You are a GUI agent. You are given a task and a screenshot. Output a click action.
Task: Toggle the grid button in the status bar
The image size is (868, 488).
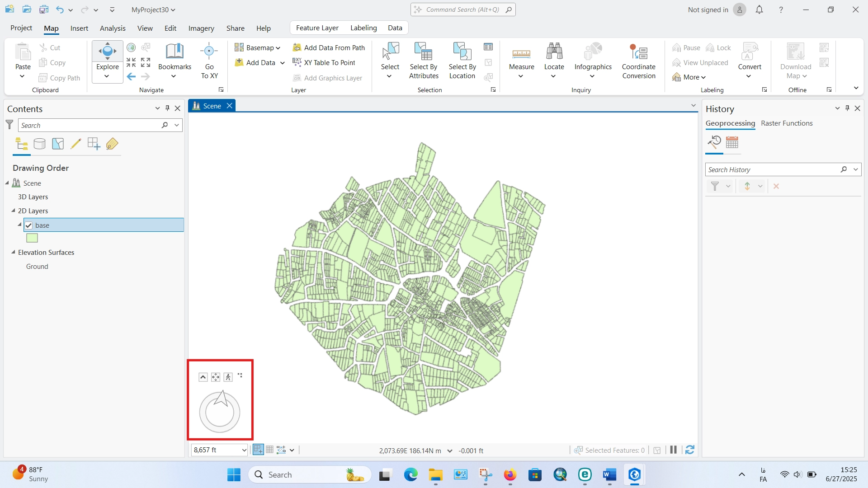270,450
